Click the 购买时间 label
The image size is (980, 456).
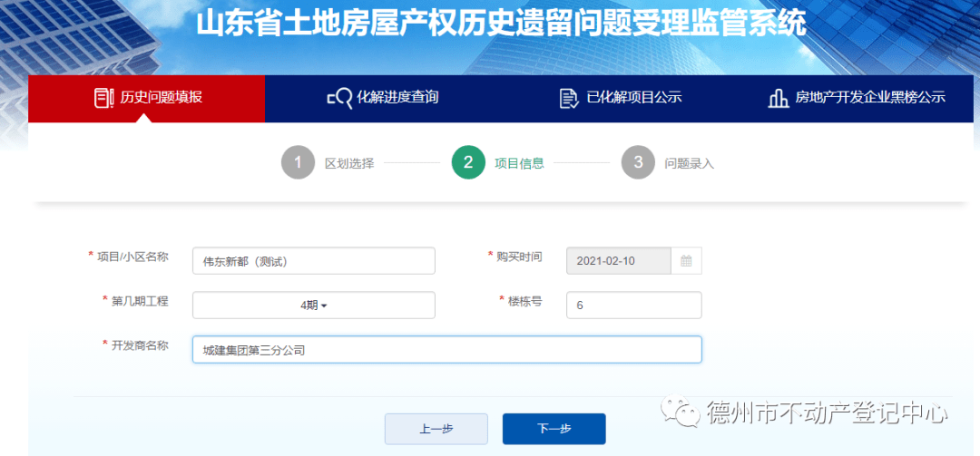click(x=519, y=257)
